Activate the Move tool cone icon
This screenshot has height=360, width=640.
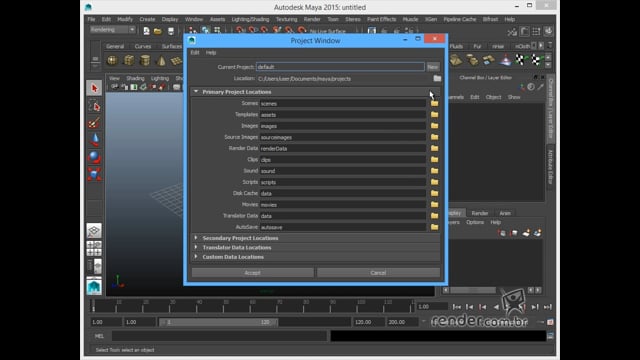point(94,140)
